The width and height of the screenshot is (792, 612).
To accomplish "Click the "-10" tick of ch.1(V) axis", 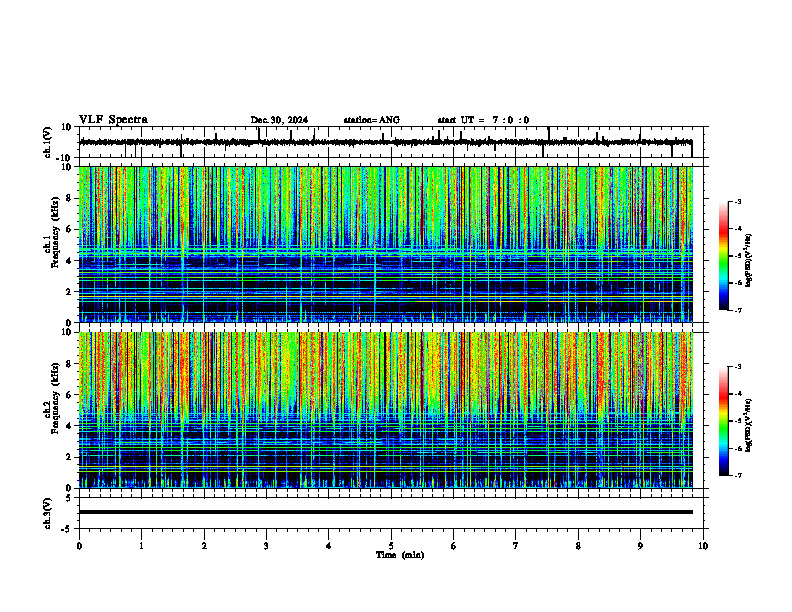I will point(65,158).
